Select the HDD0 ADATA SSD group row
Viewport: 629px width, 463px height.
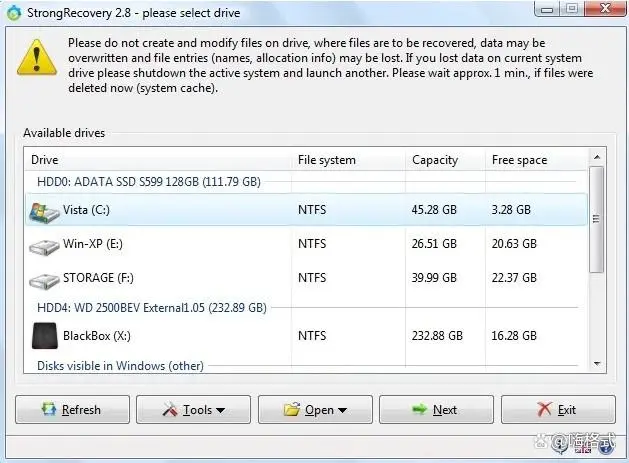pos(148,183)
